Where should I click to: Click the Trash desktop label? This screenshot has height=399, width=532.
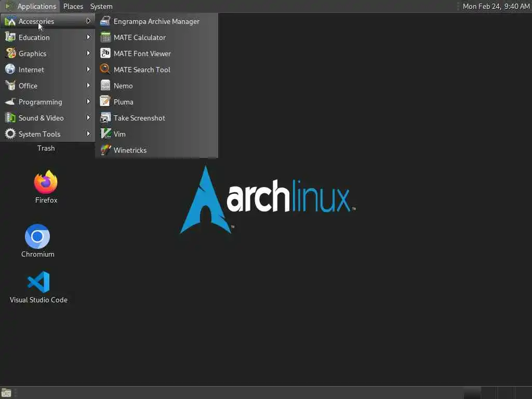[46, 148]
